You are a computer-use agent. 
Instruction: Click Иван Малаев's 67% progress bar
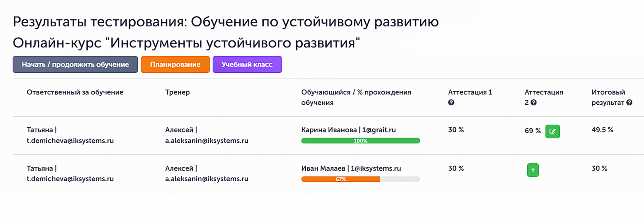pos(360,179)
